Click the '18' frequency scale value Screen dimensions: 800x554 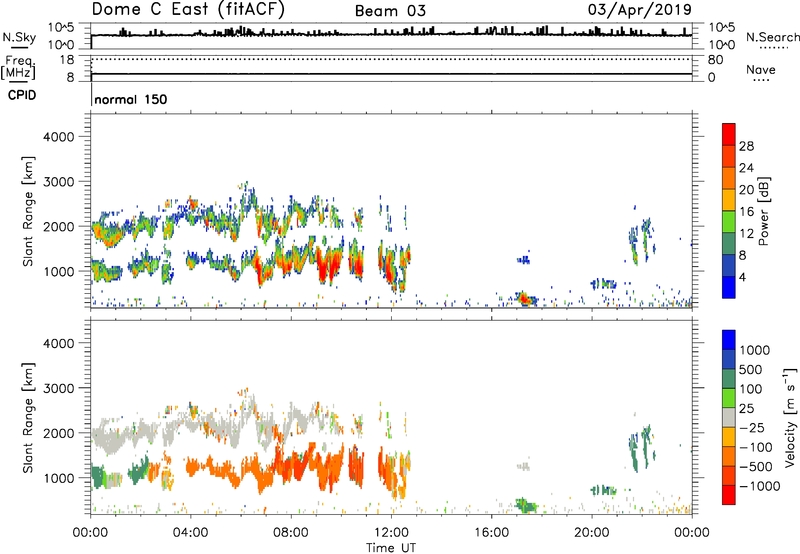67,60
